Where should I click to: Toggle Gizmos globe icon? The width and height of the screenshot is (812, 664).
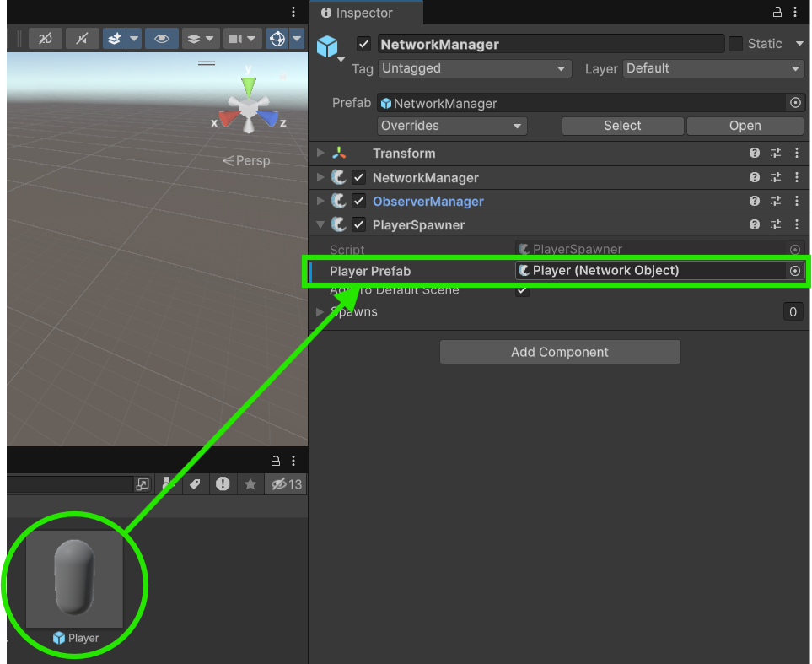[277, 39]
